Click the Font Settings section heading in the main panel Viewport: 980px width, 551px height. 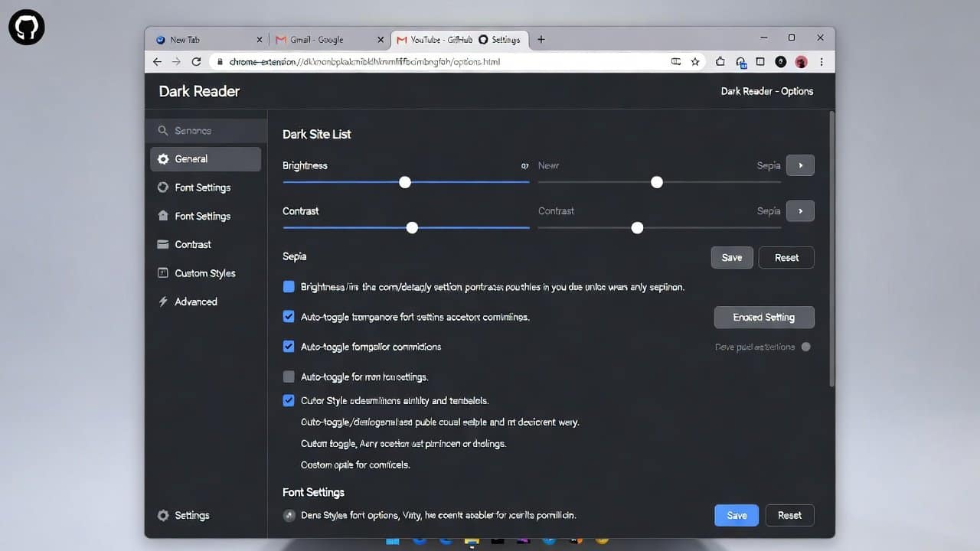pos(313,492)
